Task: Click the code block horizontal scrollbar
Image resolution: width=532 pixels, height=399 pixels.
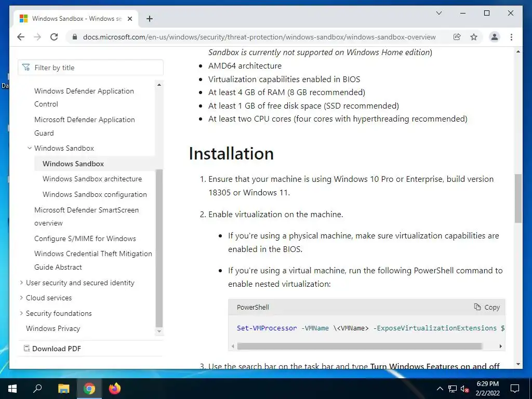Action: coord(360,346)
